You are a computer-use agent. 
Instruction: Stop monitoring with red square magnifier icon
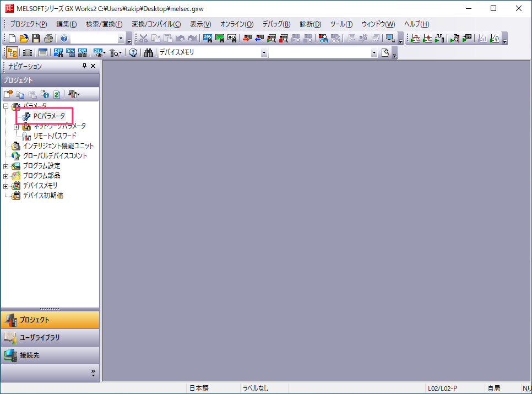(x=284, y=39)
